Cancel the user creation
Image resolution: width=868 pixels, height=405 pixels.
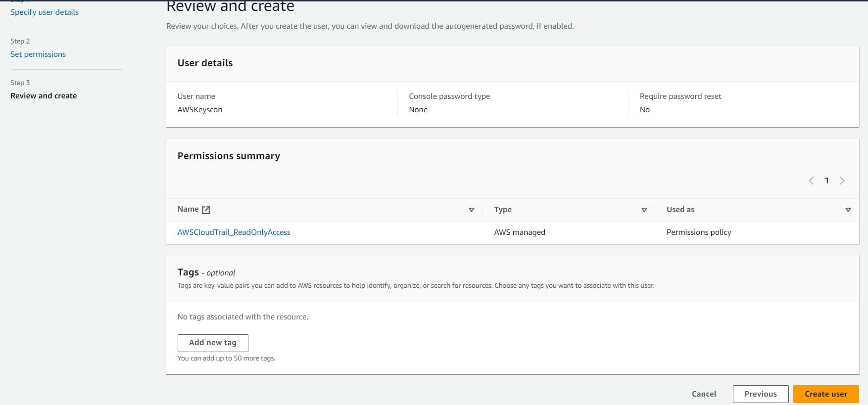(704, 394)
